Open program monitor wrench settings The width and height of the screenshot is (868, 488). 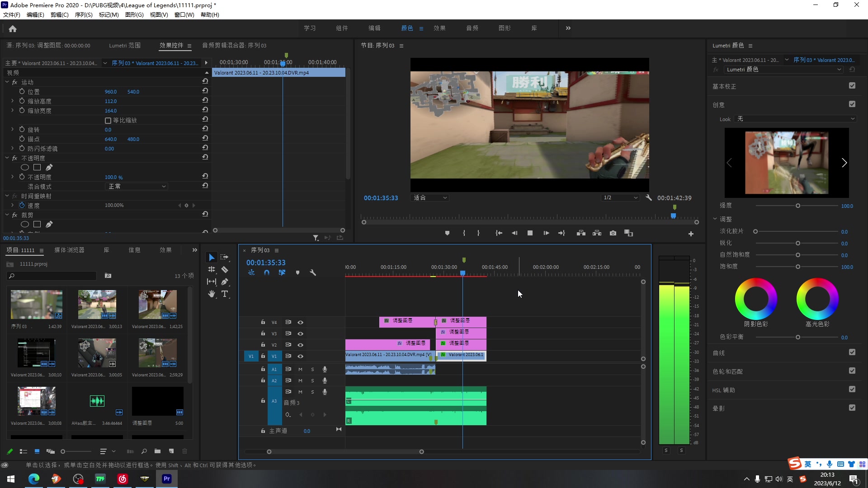pos(649,197)
